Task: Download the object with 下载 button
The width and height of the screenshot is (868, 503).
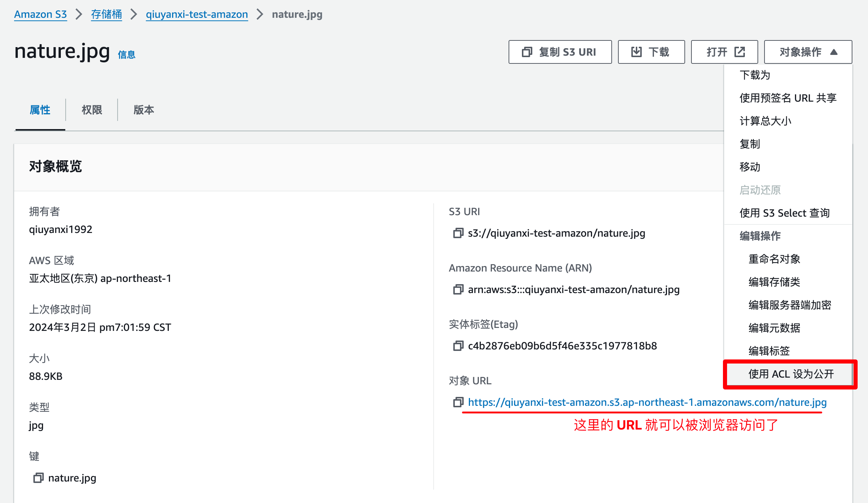Action: tap(651, 52)
